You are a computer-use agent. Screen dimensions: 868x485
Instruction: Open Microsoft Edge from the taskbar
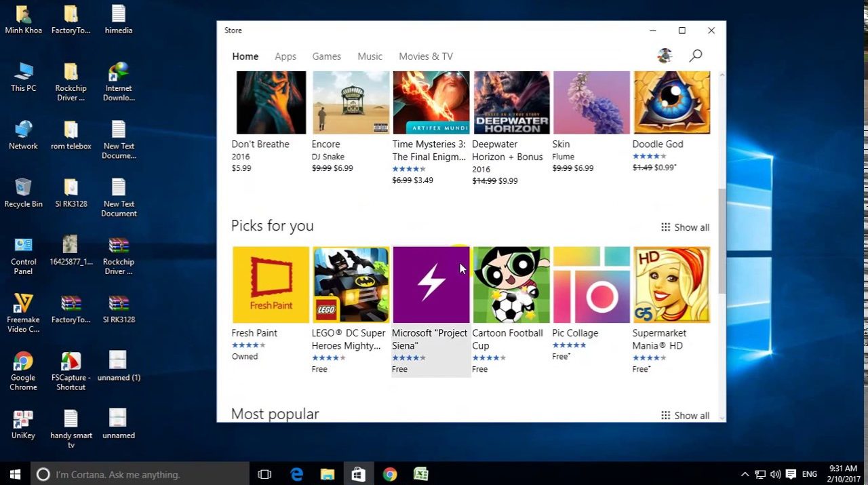296,475
